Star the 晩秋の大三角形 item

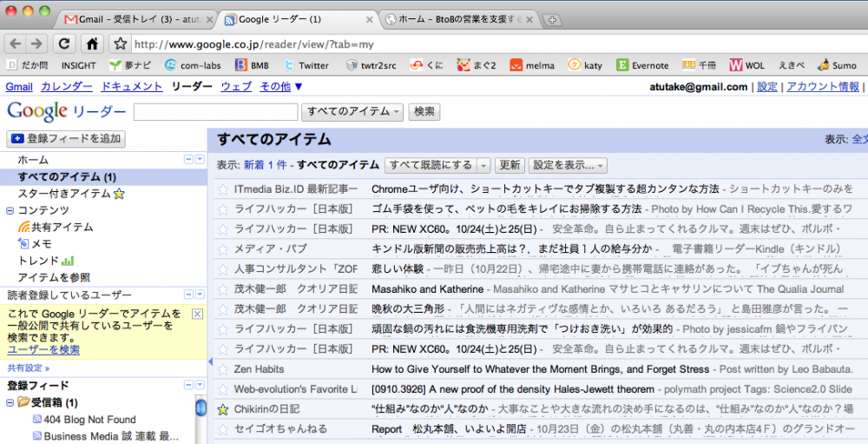222,309
